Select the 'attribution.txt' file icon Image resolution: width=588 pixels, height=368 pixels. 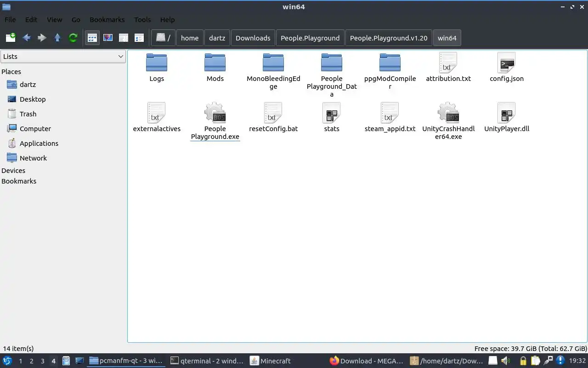pos(448,62)
